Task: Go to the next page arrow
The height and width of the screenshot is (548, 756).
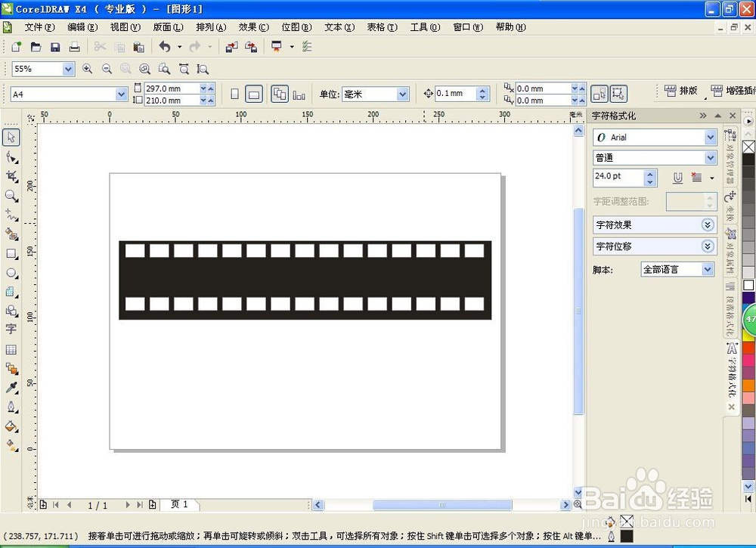Action: (x=127, y=505)
